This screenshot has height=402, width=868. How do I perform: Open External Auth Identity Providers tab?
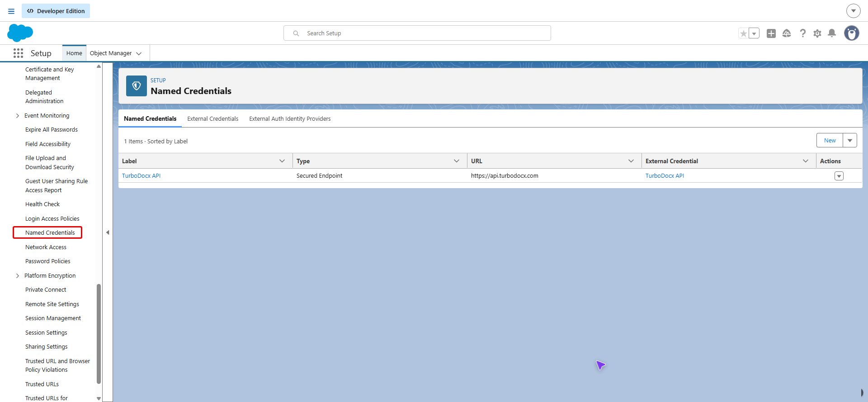click(290, 118)
